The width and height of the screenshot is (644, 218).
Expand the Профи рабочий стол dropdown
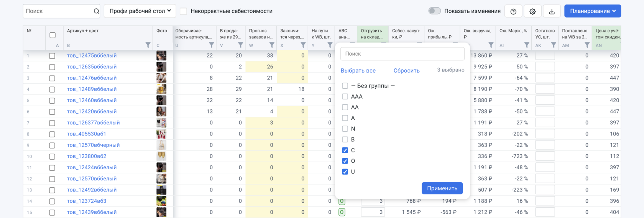click(140, 11)
